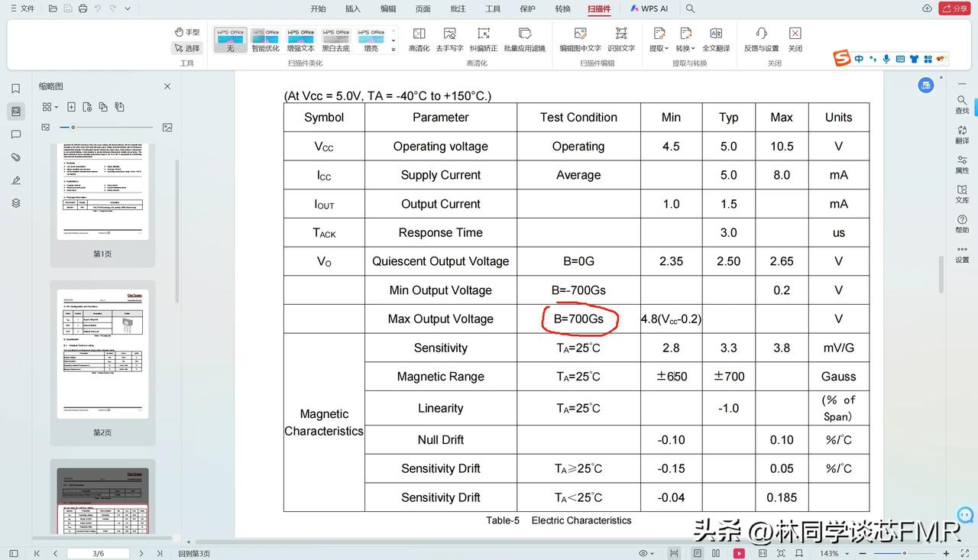Click the red slideshow play icon
The width and height of the screenshot is (978, 560).
click(x=739, y=553)
